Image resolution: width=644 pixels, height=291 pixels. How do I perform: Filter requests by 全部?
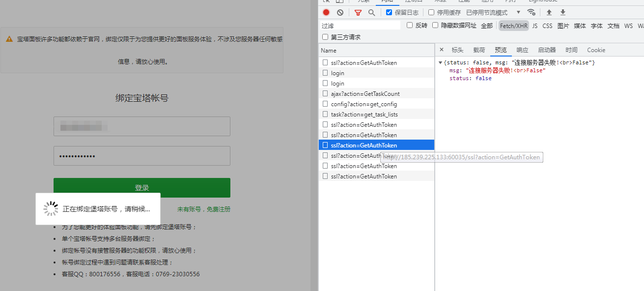(x=487, y=26)
